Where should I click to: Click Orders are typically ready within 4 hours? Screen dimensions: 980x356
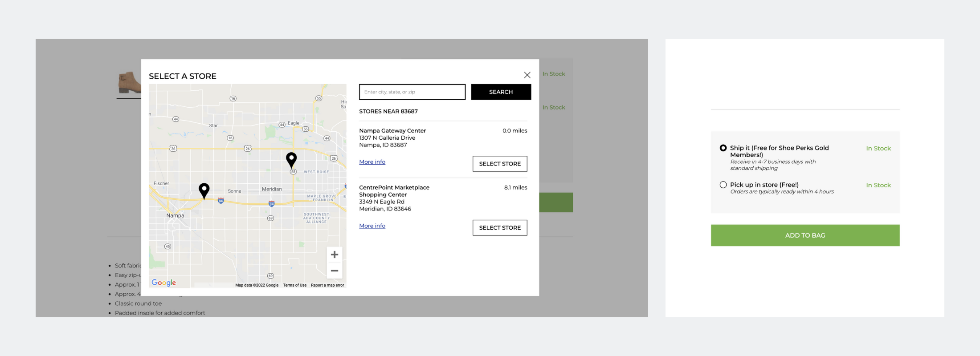coord(782,192)
